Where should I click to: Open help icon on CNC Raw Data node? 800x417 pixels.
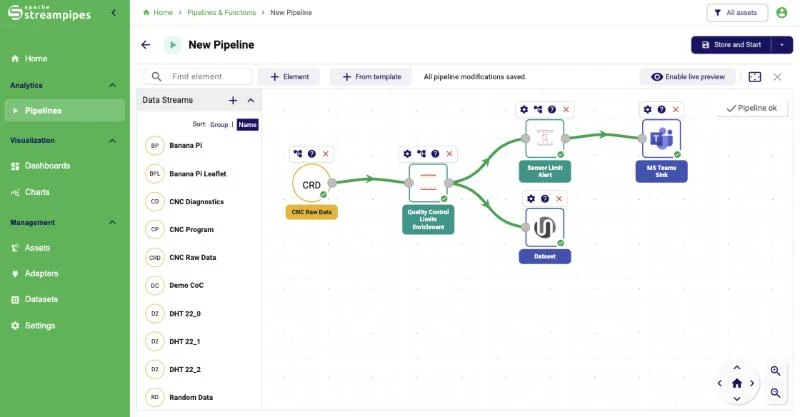point(312,154)
